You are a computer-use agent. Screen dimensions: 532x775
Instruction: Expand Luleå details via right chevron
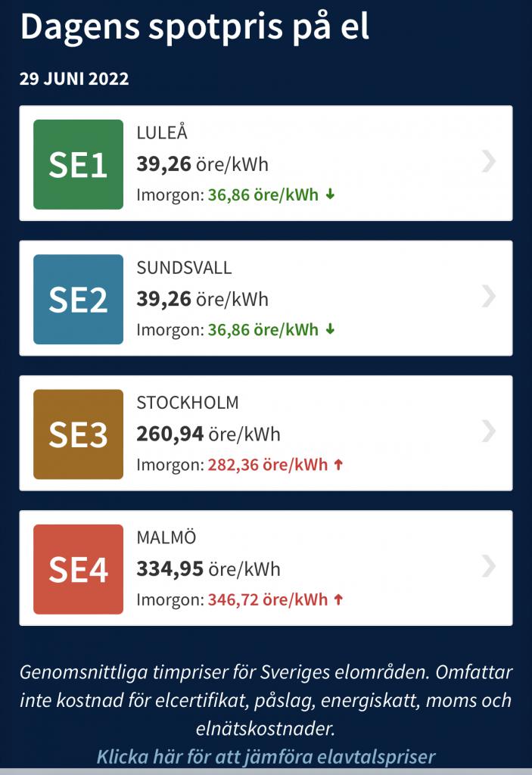point(489,161)
